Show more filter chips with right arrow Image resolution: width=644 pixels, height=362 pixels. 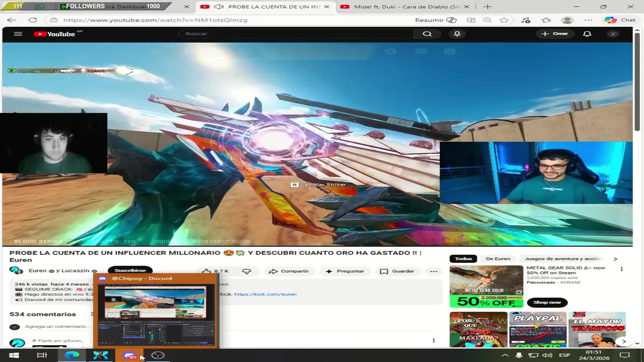click(615, 258)
